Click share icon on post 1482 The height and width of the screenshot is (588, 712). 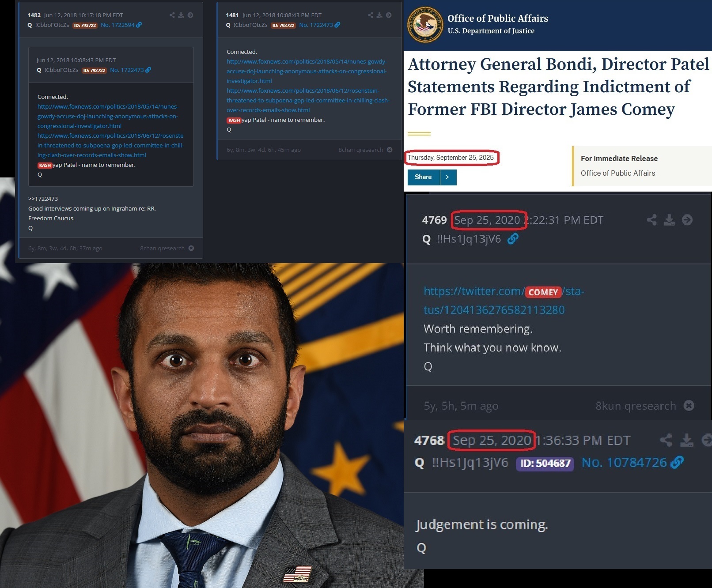tap(172, 15)
